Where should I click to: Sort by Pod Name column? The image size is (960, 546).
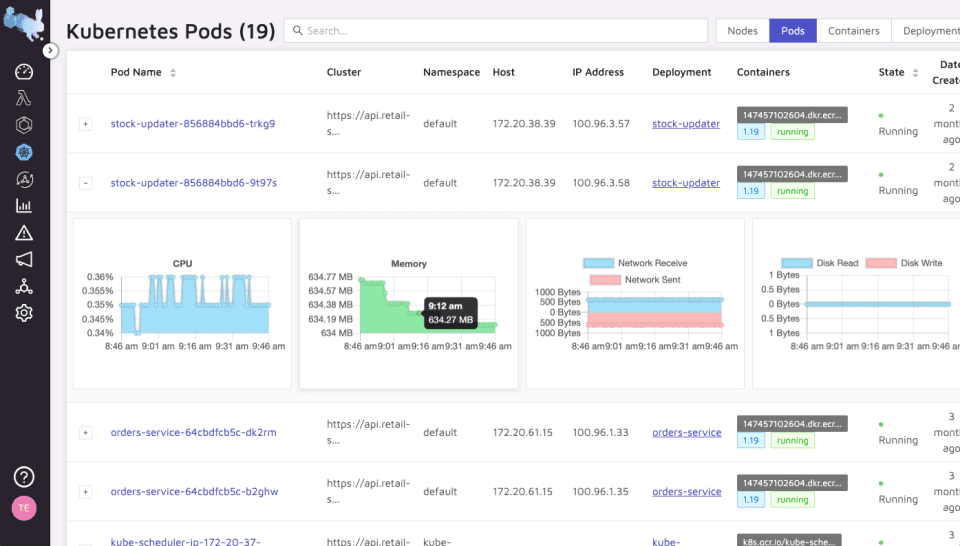[x=173, y=73]
